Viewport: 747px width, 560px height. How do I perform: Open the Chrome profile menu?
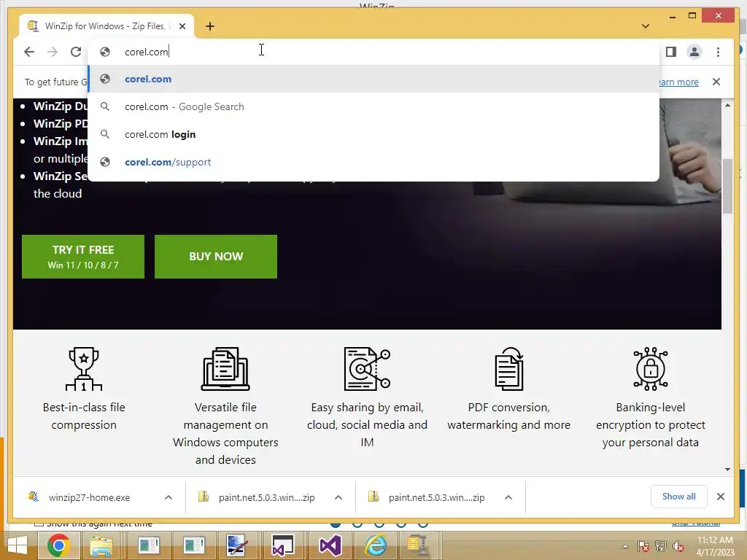(694, 52)
